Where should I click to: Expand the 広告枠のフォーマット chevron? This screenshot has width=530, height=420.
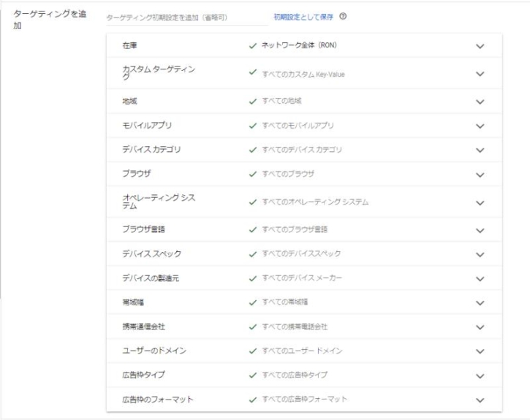[x=480, y=400]
